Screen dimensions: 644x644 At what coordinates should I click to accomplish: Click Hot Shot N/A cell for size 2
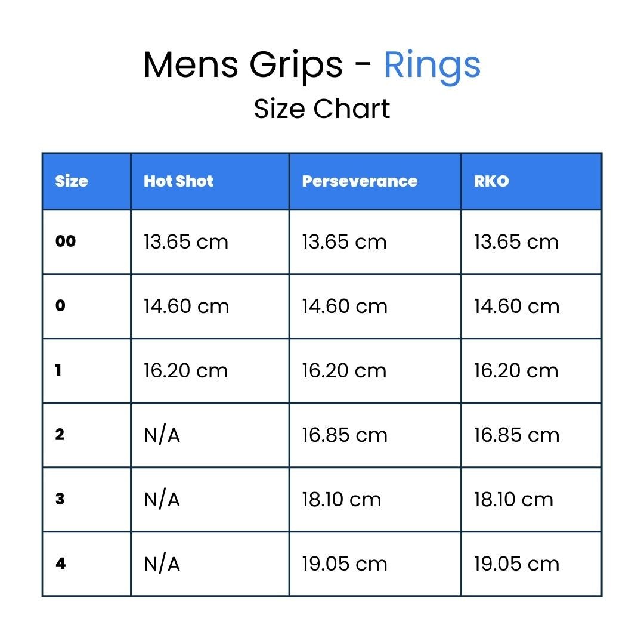pyautogui.click(x=162, y=435)
